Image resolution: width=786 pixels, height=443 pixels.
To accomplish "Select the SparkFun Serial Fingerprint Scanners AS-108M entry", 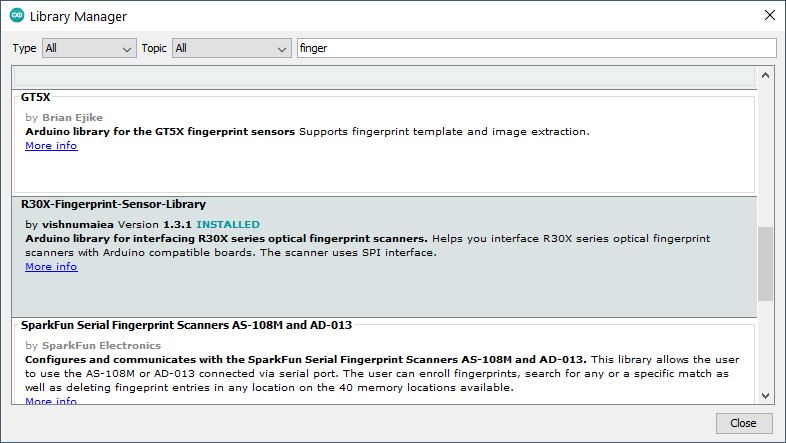I will click(384, 362).
